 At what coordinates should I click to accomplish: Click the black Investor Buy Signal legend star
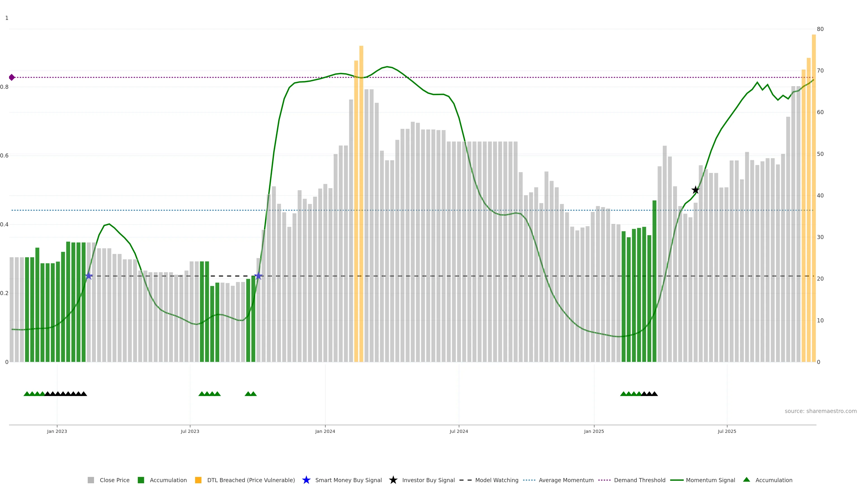tap(393, 480)
